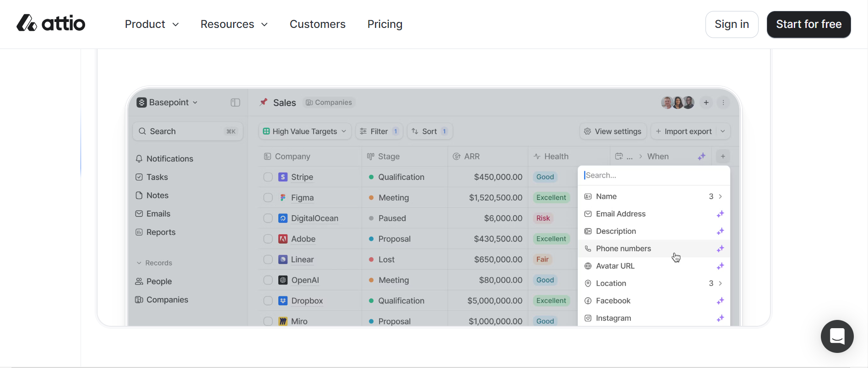The image size is (868, 368).
Task: Focus the attribute Search... field
Action: (654, 175)
